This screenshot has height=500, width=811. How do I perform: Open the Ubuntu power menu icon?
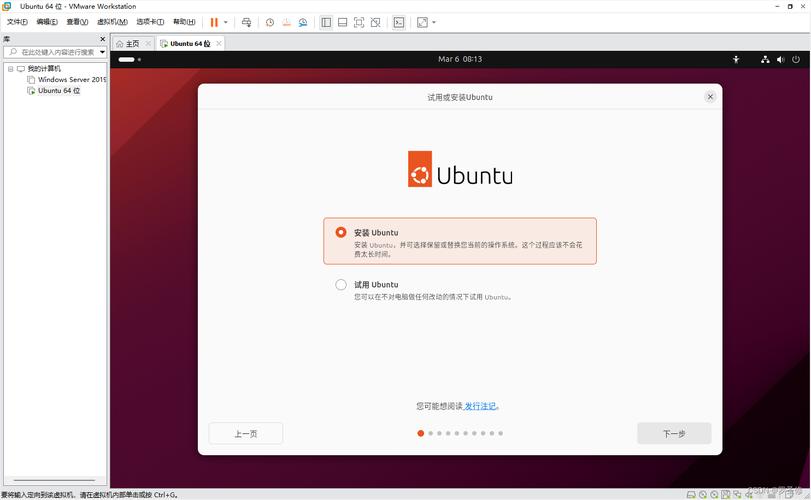[796, 59]
